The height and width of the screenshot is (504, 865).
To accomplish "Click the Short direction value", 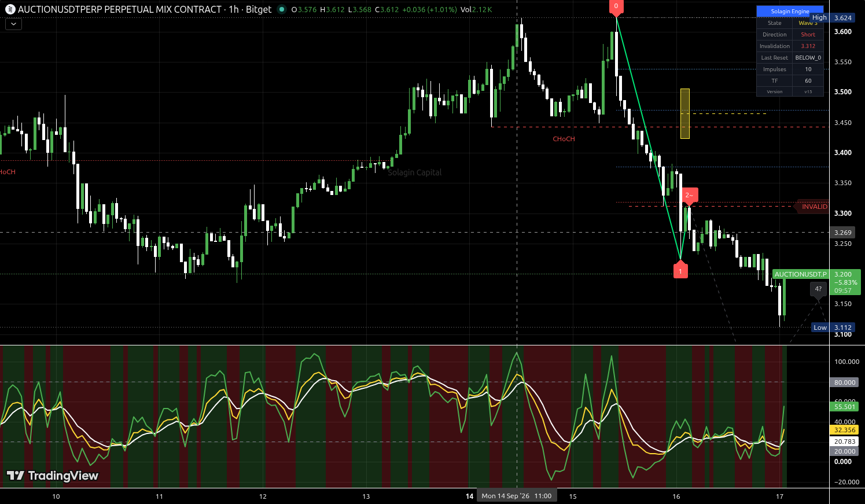I will click(x=808, y=35).
